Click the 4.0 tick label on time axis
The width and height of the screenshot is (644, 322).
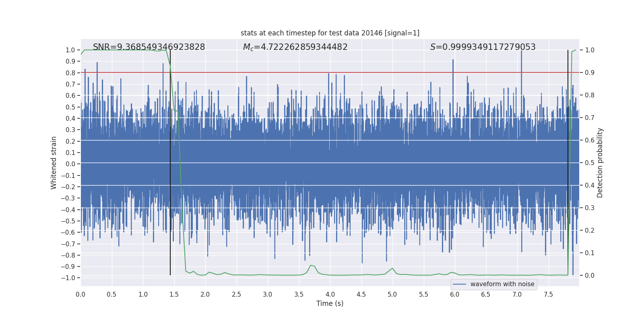[x=330, y=295]
